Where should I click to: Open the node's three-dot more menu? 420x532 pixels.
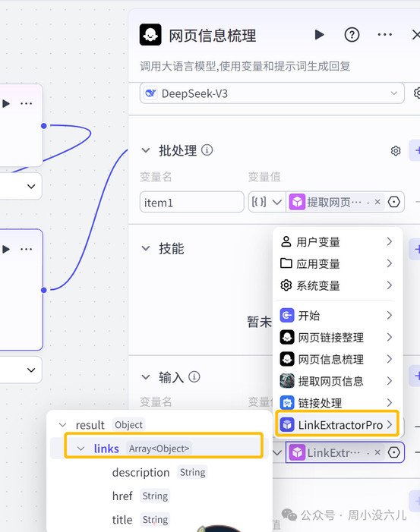[385, 35]
